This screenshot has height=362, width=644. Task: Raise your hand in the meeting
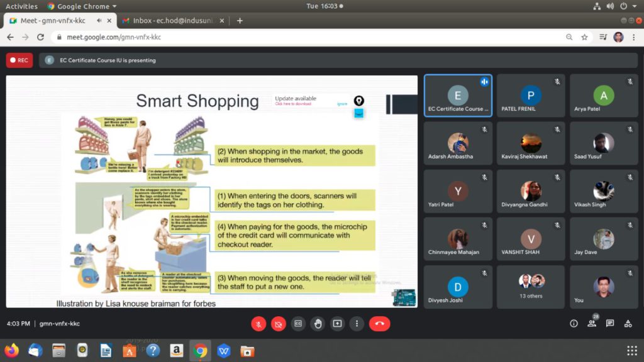[318, 324]
